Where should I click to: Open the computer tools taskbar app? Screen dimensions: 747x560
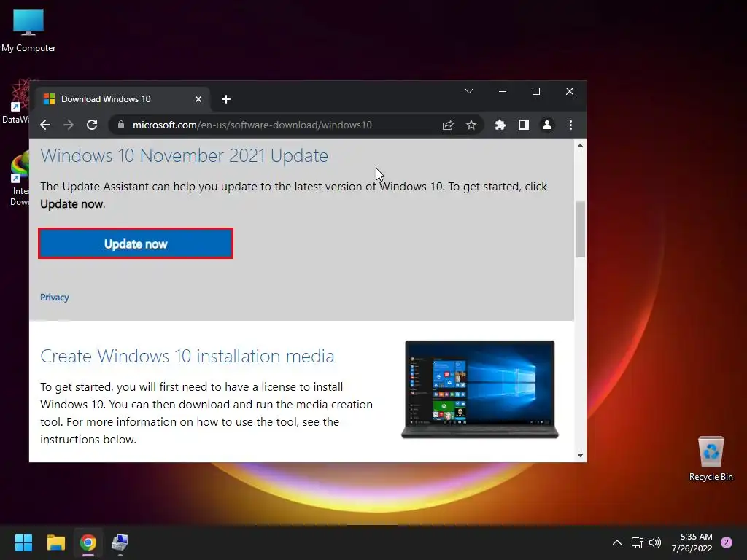click(x=120, y=542)
